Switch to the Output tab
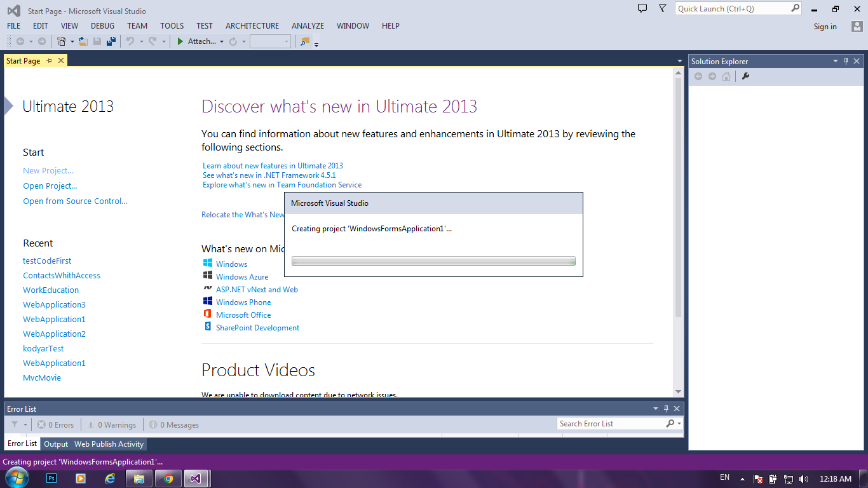This screenshot has height=488, width=868. click(56, 444)
